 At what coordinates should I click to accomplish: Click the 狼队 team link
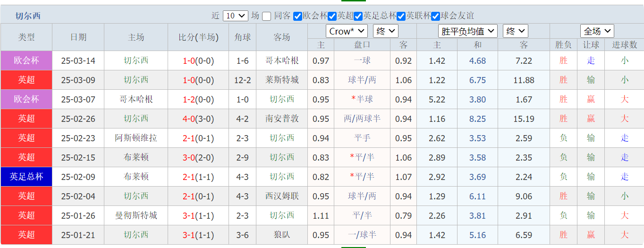[x=282, y=235]
